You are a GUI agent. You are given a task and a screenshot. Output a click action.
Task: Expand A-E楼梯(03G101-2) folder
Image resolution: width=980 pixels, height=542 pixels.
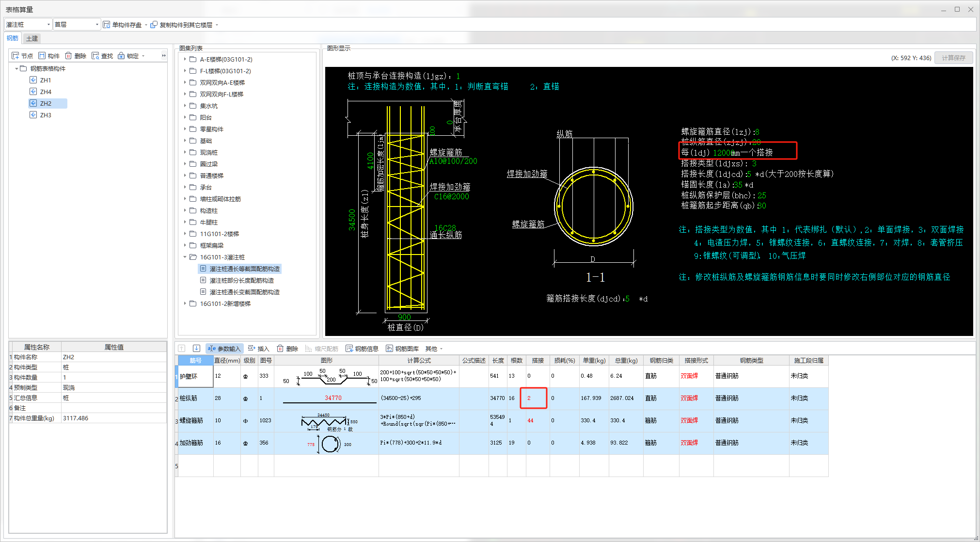click(185, 59)
